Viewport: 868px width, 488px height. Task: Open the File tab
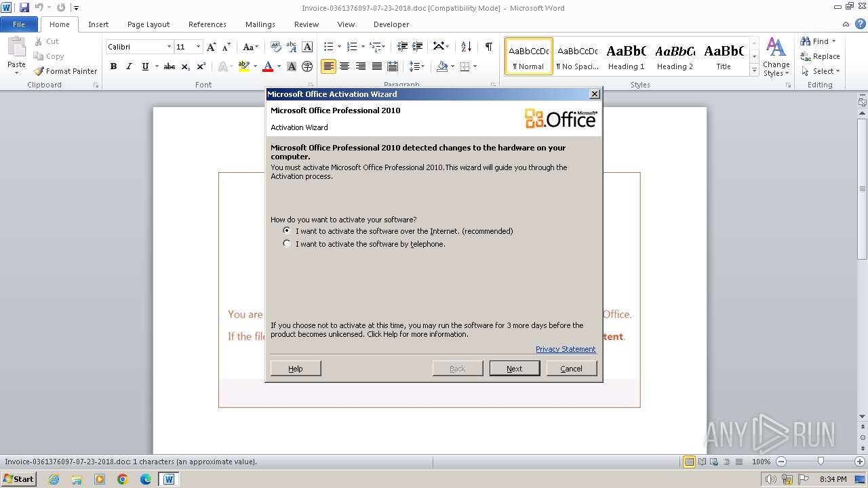click(19, 24)
